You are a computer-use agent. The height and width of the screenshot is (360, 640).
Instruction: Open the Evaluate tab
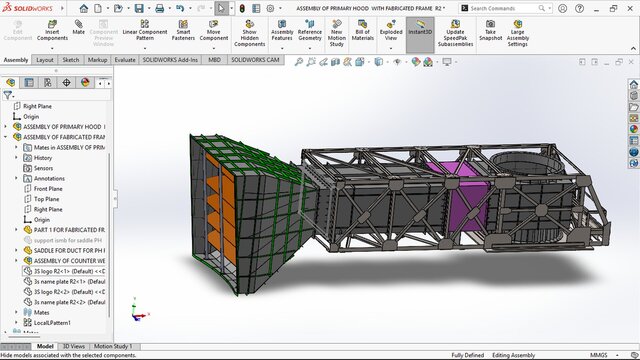(x=125, y=60)
